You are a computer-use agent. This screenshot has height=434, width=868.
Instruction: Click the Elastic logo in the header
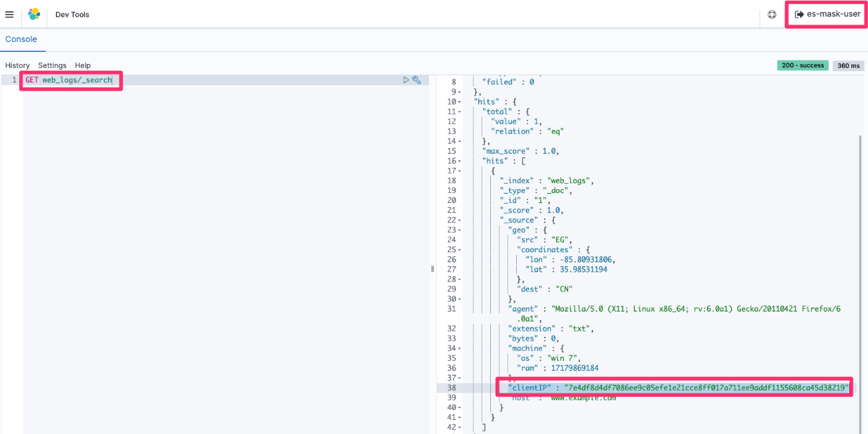(34, 13)
